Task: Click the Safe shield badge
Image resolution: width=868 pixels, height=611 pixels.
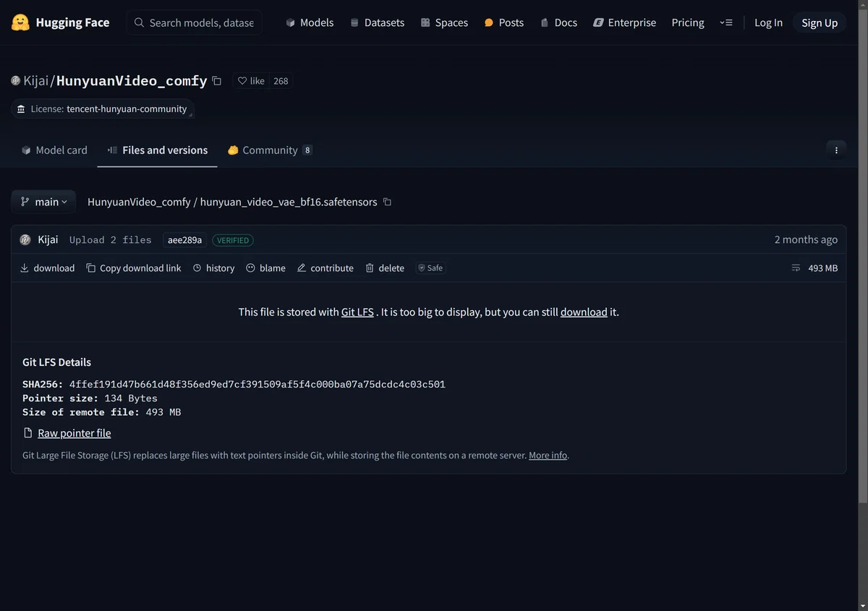Action: tap(430, 268)
